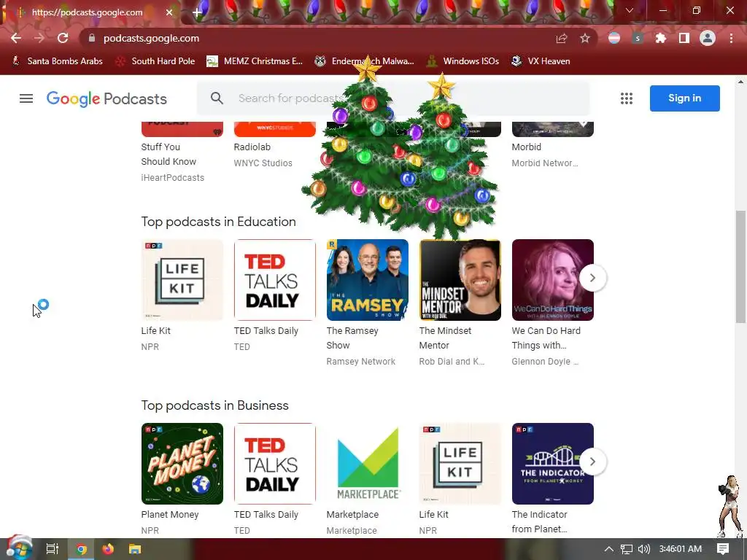Open the Marketplace podcast cover
The height and width of the screenshot is (560, 747).
[368, 464]
